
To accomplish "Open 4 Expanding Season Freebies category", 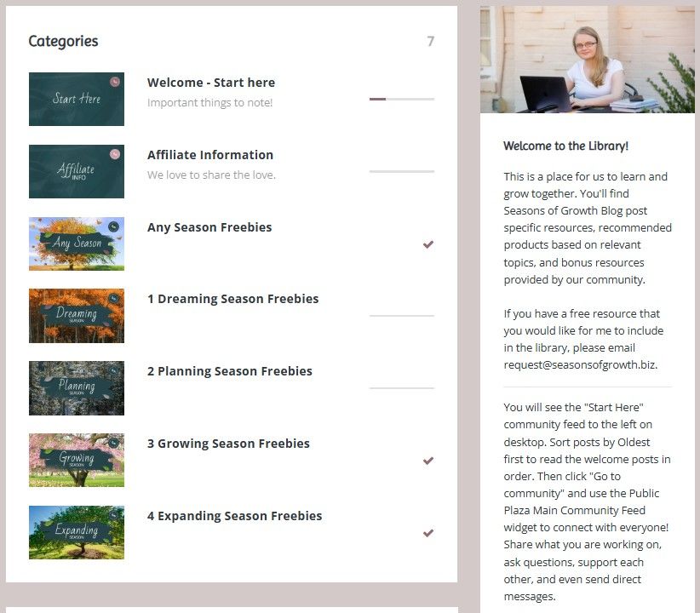I will [x=235, y=516].
